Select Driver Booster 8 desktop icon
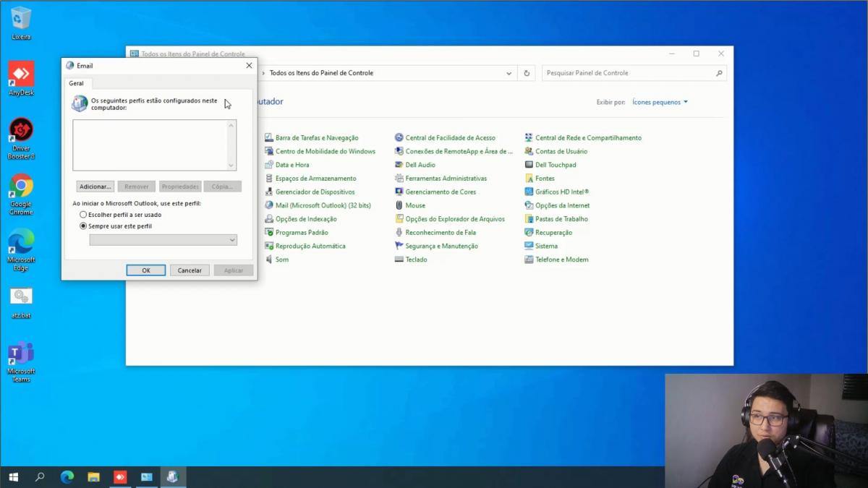The image size is (868, 488). [x=21, y=138]
